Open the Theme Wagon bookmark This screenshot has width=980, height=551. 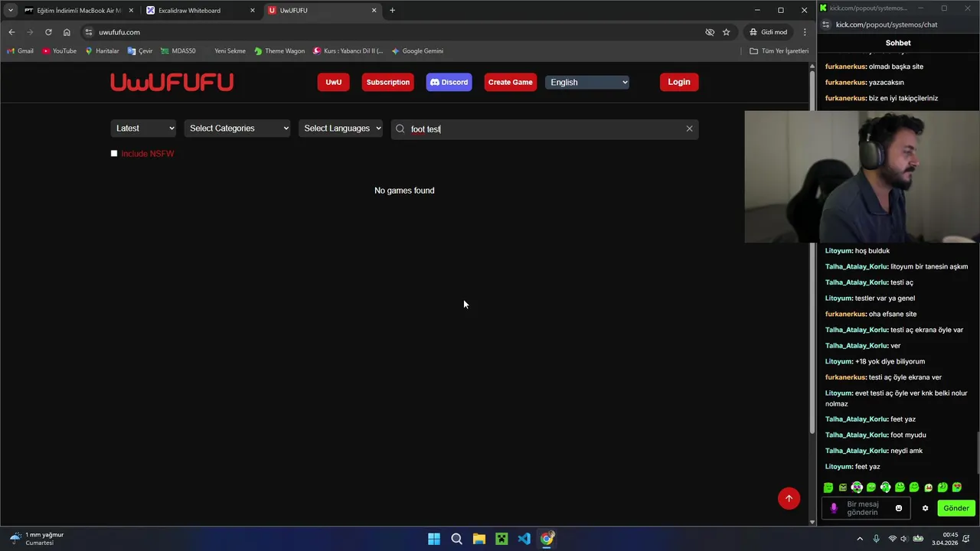point(279,51)
